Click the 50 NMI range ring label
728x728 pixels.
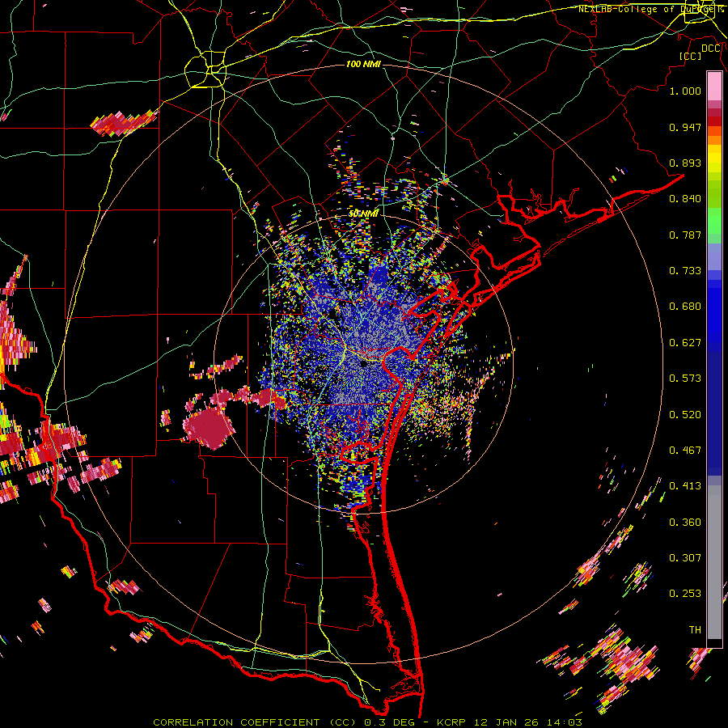363,214
